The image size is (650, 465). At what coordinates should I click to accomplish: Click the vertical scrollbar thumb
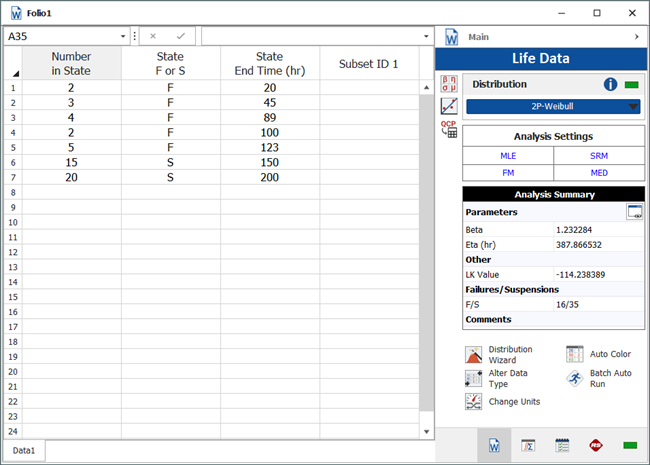(426, 253)
